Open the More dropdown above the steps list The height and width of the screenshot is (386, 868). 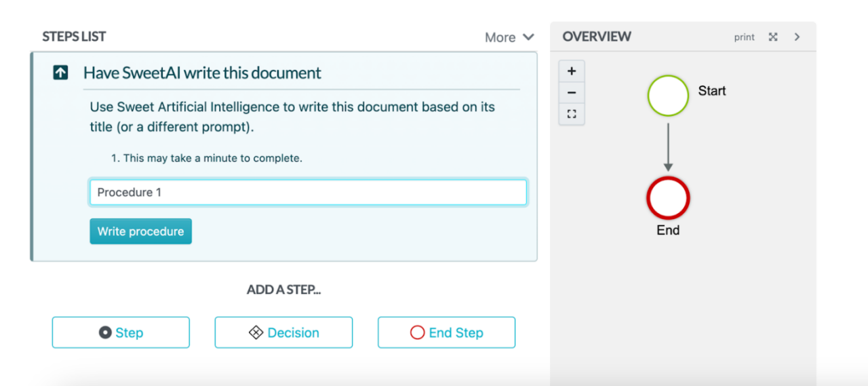(509, 37)
